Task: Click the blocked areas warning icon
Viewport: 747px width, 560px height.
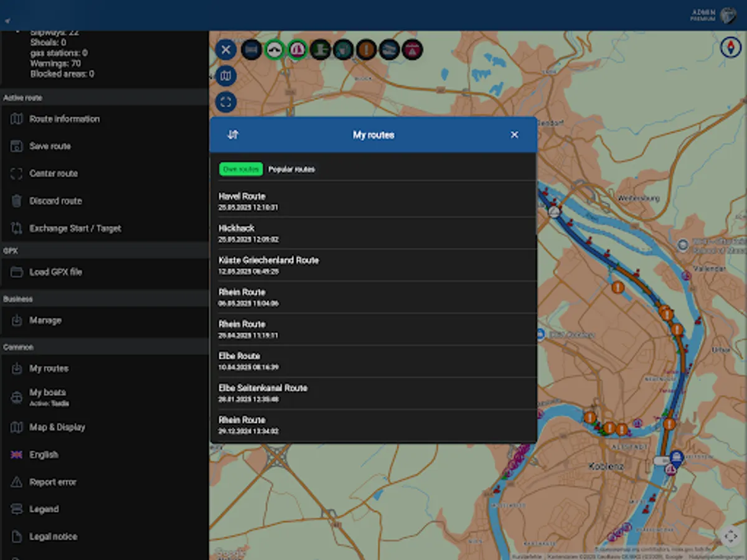Action: [x=412, y=50]
